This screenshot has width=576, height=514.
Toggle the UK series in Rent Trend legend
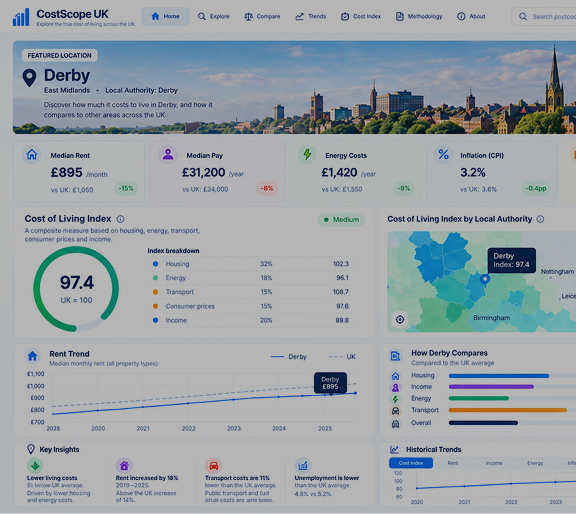click(x=342, y=356)
